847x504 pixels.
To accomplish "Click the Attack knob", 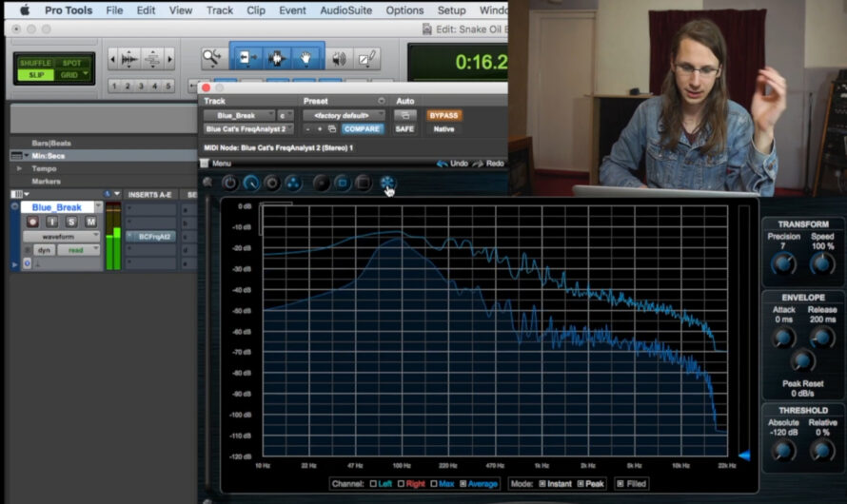I will pyautogui.click(x=782, y=338).
